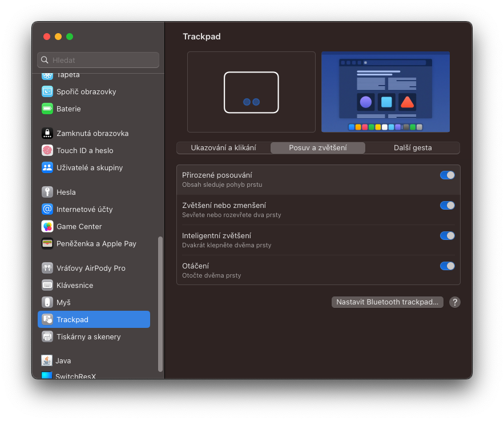Click the Uživatelé a skupiny icon
Viewport: 504px width, 421px height.
pos(47,167)
